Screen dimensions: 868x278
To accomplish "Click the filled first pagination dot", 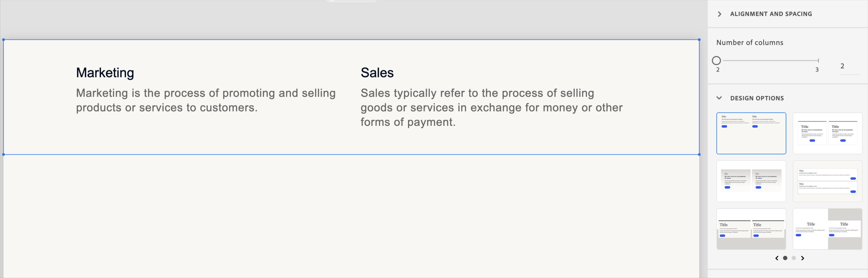I will point(785,258).
